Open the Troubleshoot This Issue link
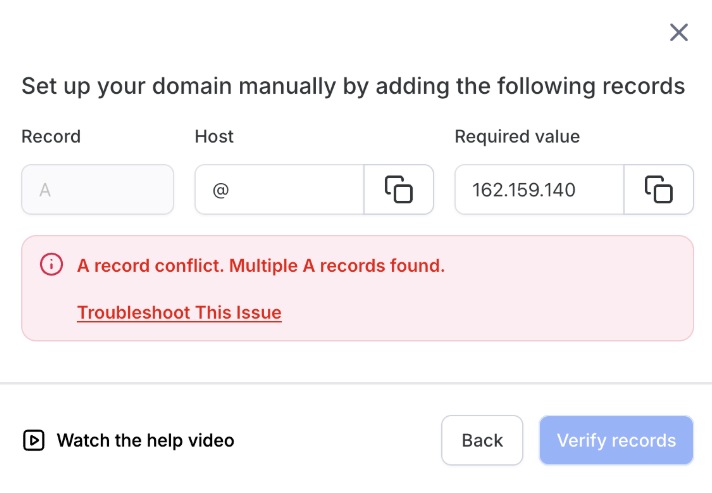 click(179, 312)
